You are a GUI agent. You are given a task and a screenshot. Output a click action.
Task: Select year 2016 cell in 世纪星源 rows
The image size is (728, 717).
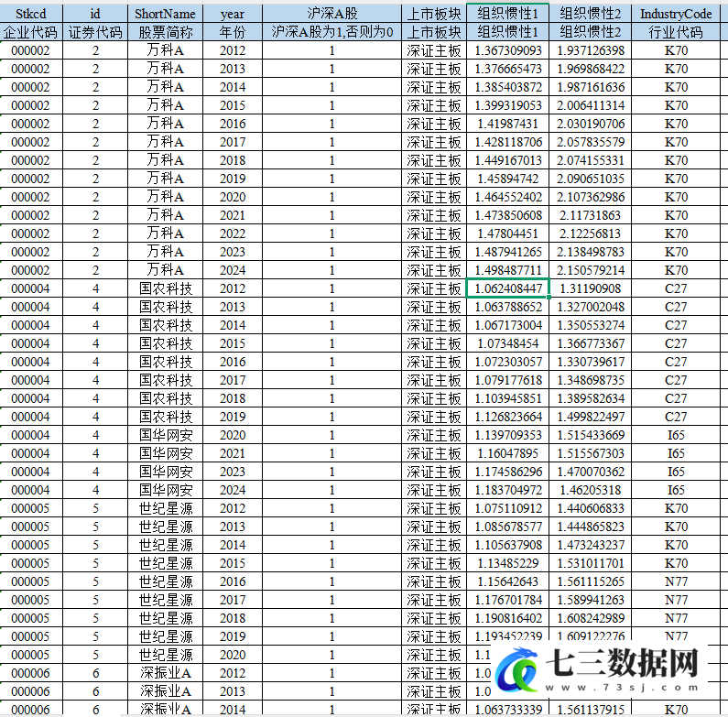[x=233, y=581]
